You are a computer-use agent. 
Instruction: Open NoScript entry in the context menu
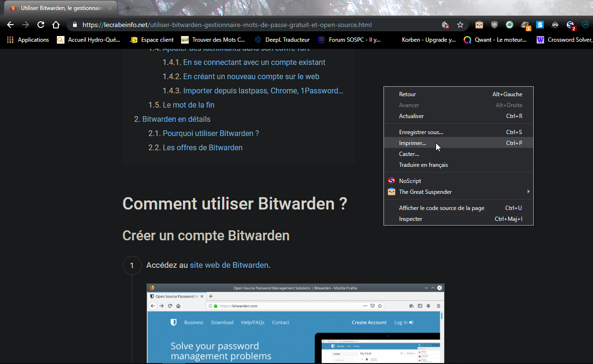[x=458, y=181]
